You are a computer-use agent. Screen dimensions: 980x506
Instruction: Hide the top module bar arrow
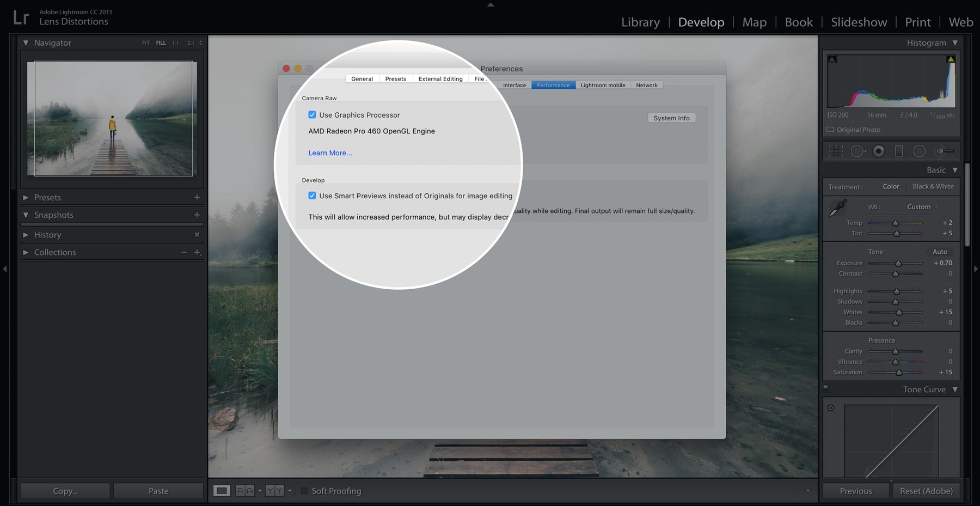(x=491, y=4)
